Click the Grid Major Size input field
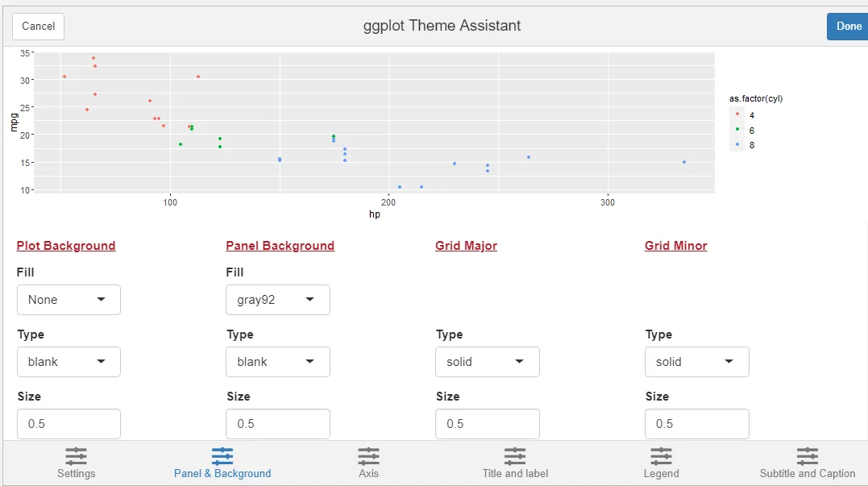Viewport: 868px width, 486px height. click(488, 424)
